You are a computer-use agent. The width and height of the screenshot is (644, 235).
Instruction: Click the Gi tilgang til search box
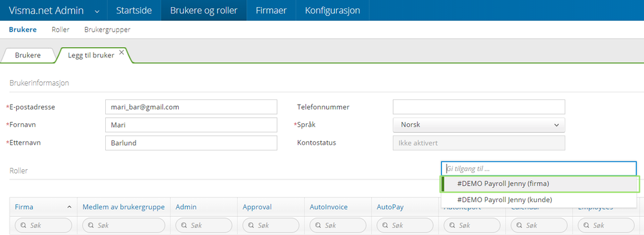coord(539,169)
